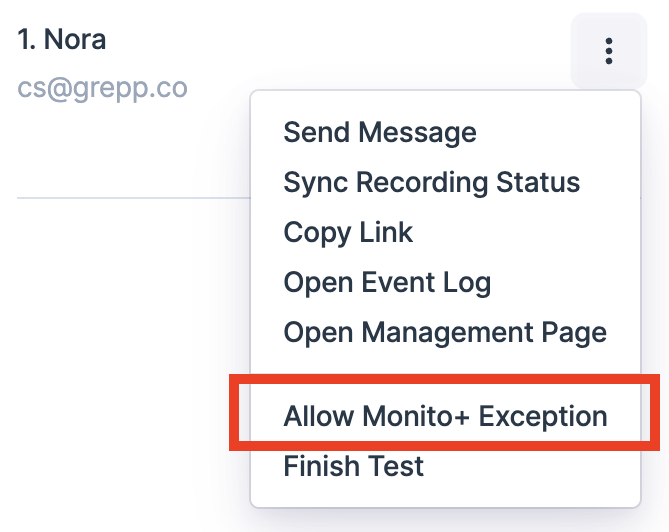Click the three-dot more options icon

pos(608,51)
